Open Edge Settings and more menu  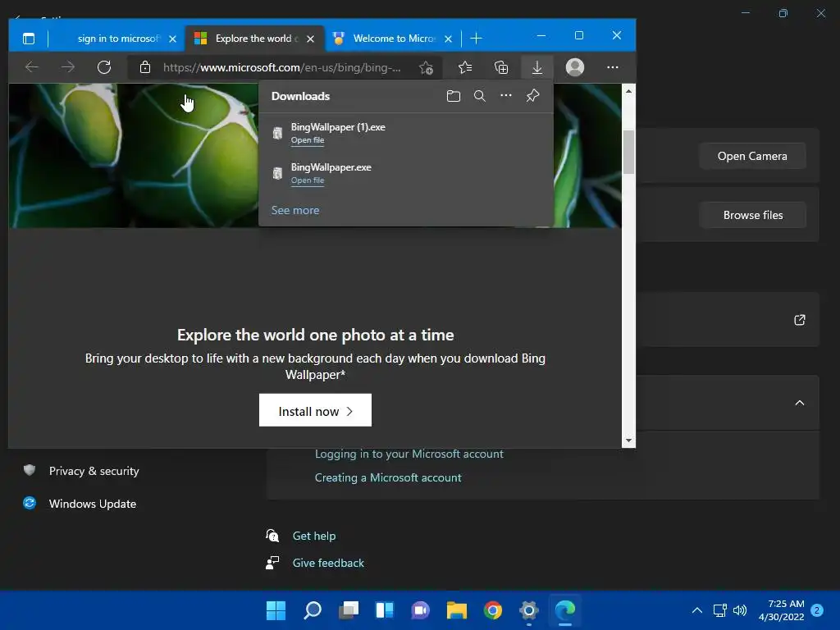point(612,67)
